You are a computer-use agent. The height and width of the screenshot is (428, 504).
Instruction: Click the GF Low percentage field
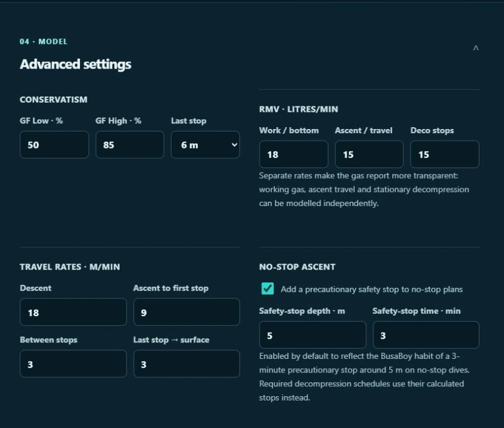pos(54,145)
